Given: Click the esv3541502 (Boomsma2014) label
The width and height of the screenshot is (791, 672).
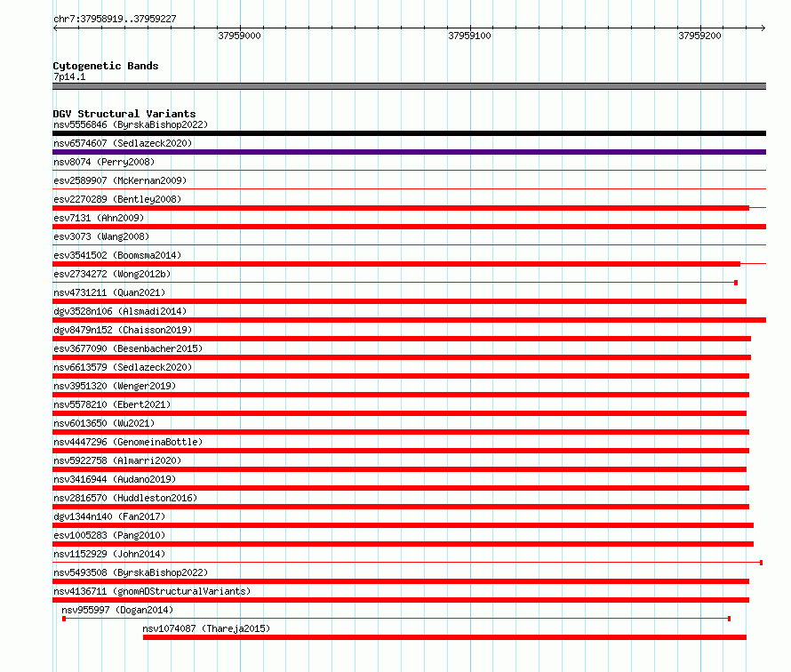Looking at the screenshot, I should click(117, 255).
